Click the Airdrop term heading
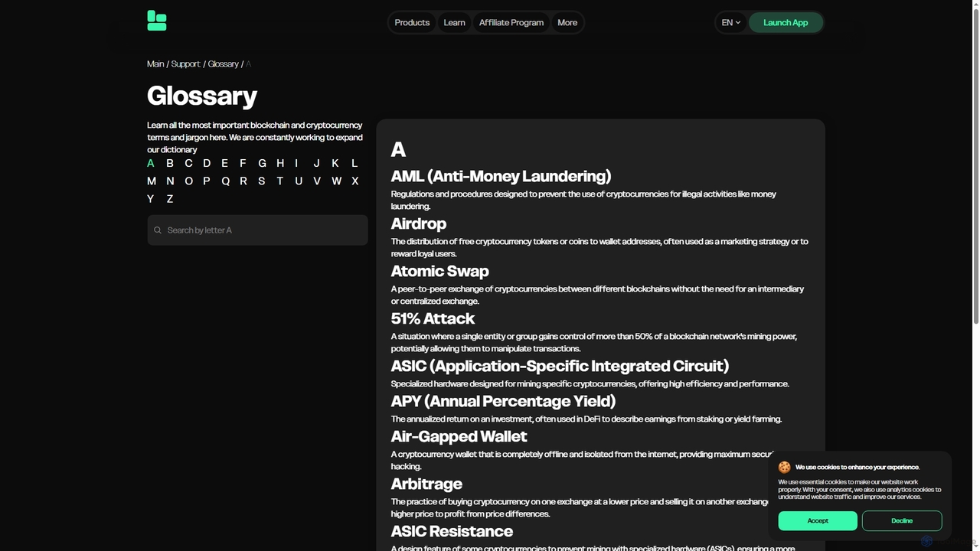980x551 pixels. click(x=419, y=224)
